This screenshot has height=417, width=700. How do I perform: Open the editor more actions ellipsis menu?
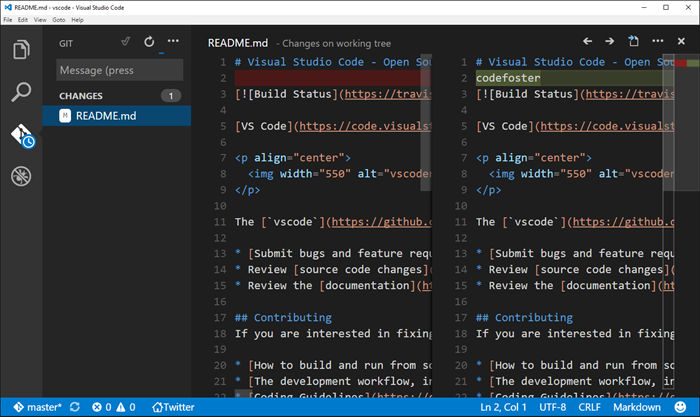click(657, 42)
